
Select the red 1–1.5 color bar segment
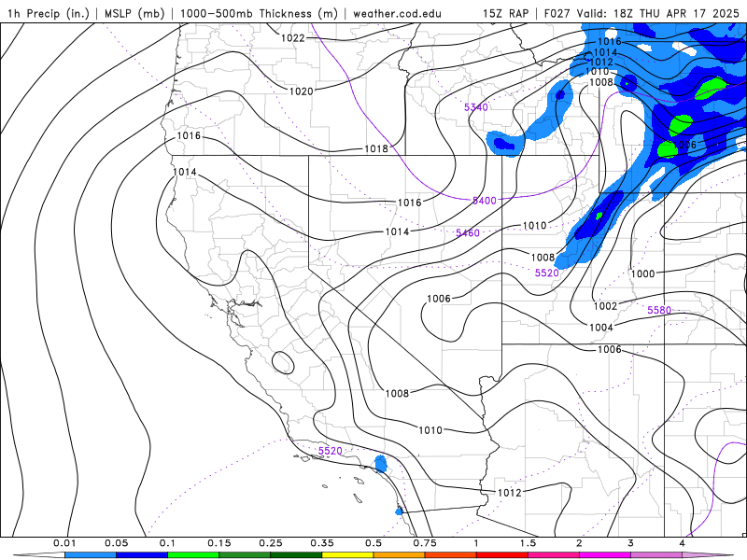[x=502, y=554]
